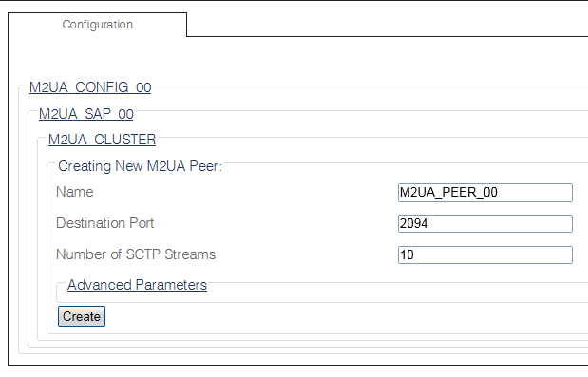This screenshot has width=588, height=377.
Task: Click the empty Advanced Parameters panel area
Action: (x=323, y=296)
